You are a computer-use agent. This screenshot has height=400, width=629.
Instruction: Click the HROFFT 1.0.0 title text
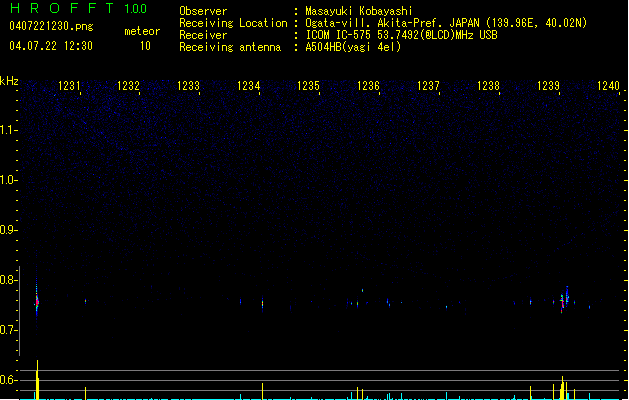tap(78, 8)
